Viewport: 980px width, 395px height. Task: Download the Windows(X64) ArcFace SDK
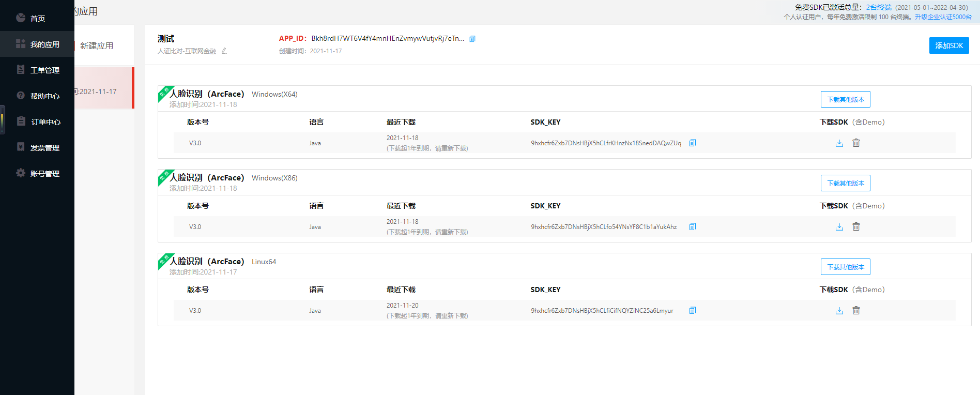pyautogui.click(x=839, y=143)
